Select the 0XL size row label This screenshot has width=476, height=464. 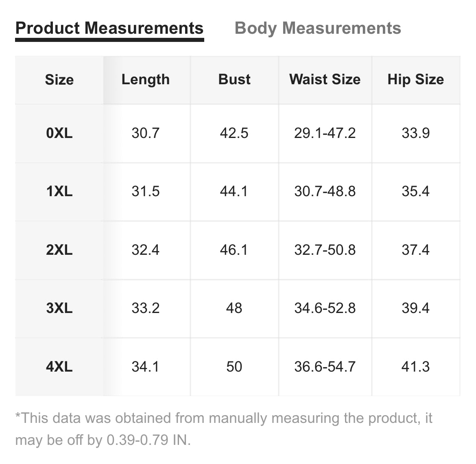[x=59, y=133]
